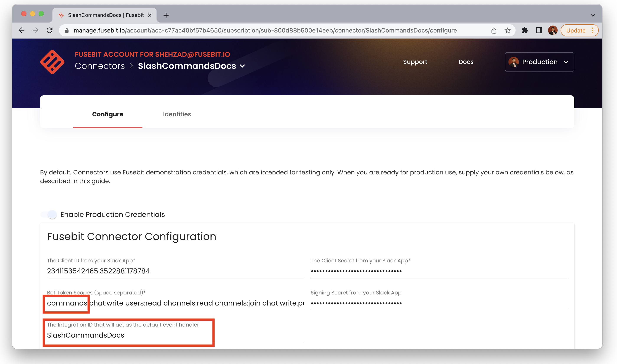The height and width of the screenshot is (364, 617).
Task: Switch to the Configure tab
Action: point(108,114)
